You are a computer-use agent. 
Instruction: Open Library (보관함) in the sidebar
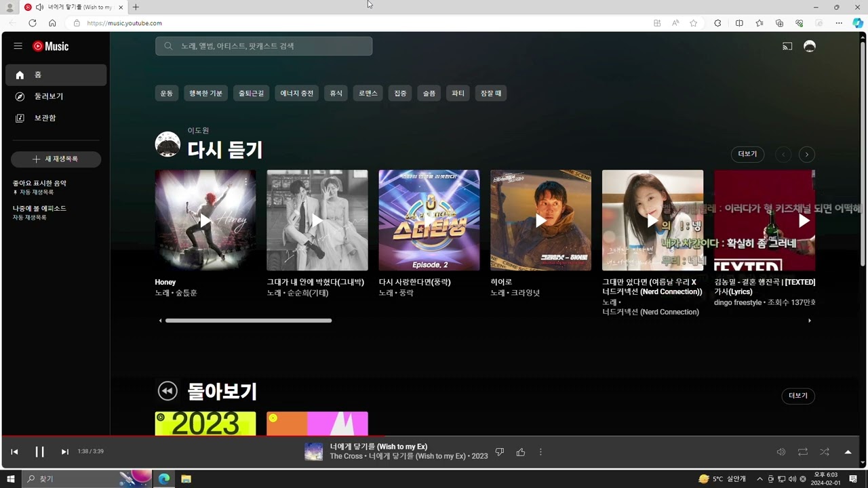56,118
